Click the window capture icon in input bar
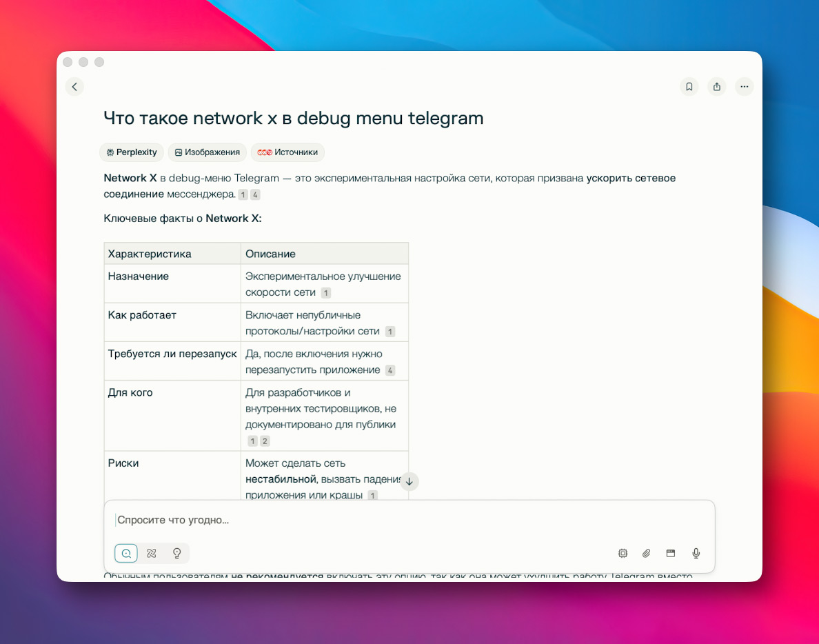Image resolution: width=819 pixels, height=644 pixels. coord(670,553)
